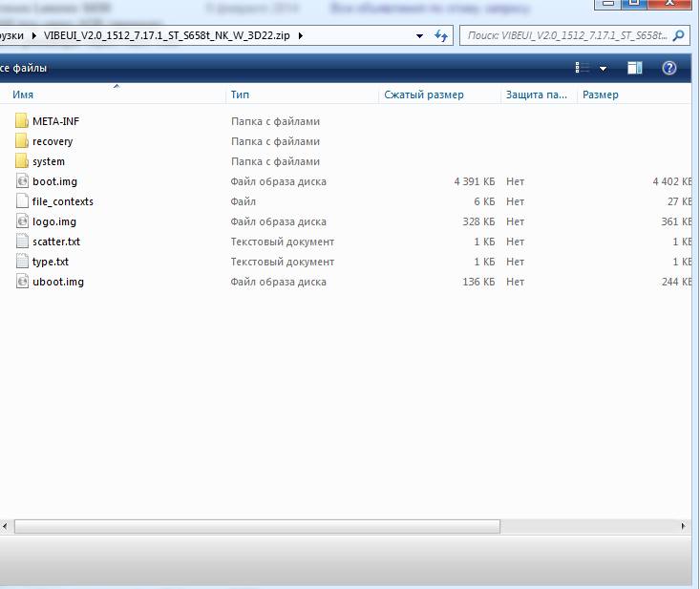
Task: Click Папка с файлами type for recovery
Action: pyautogui.click(x=275, y=141)
